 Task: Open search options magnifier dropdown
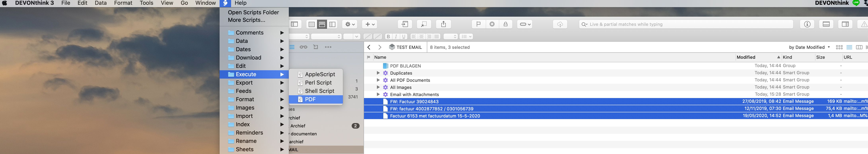tap(585, 24)
